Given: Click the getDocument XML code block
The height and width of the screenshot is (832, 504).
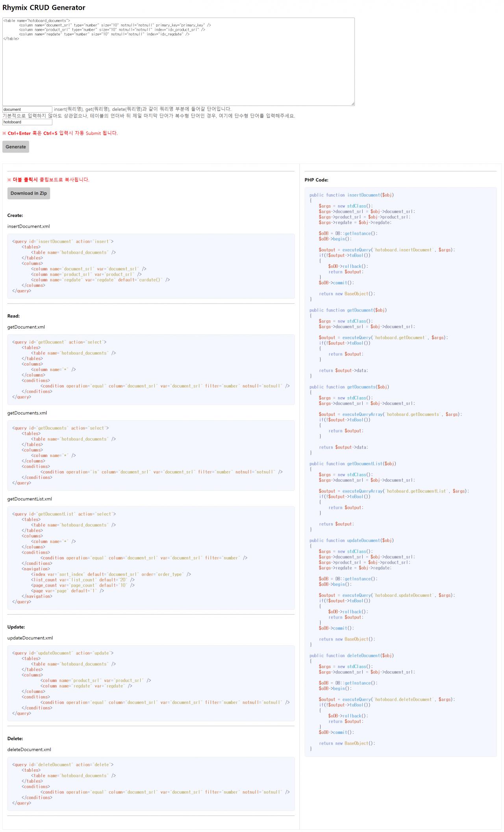Looking at the screenshot, I should (151, 370).
